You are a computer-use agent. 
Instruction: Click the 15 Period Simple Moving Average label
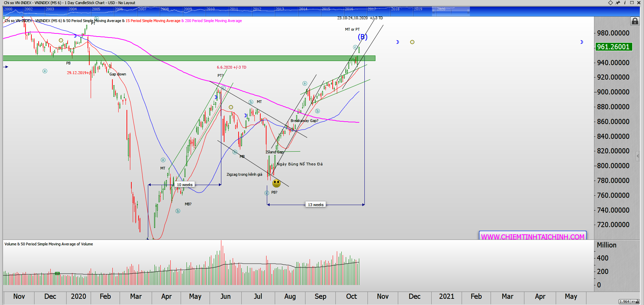[153, 21]
